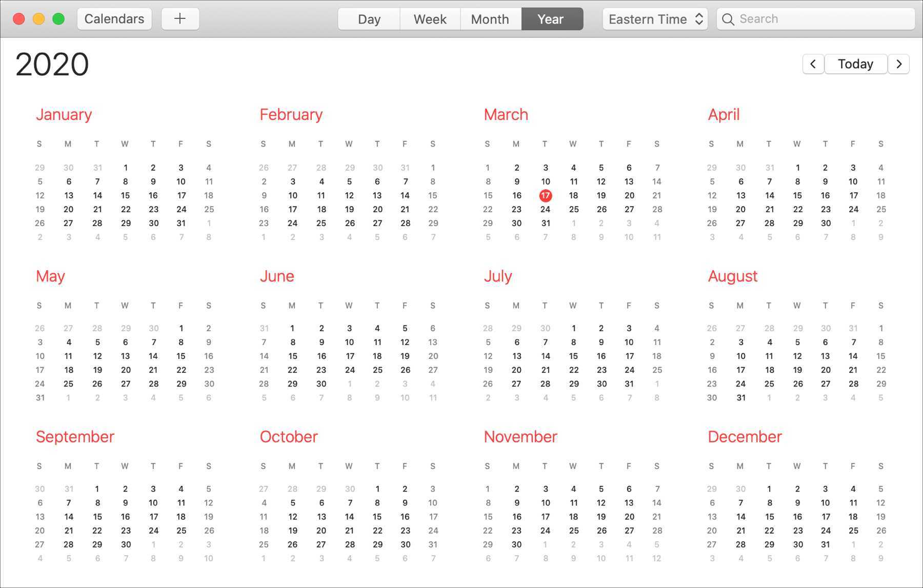The height and width of the screenshot is (588, 923).
Task: Click the magnifying glass search icon
Action: coord(728,19)
